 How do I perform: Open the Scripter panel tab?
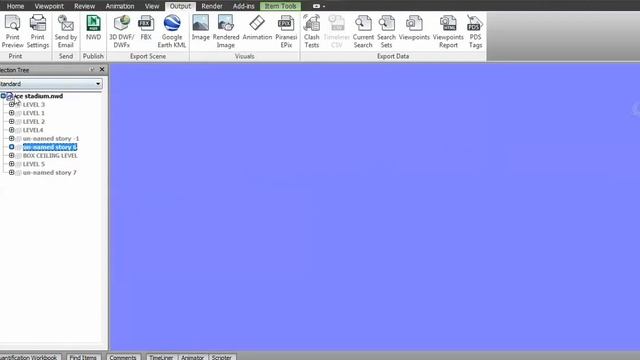222,357
